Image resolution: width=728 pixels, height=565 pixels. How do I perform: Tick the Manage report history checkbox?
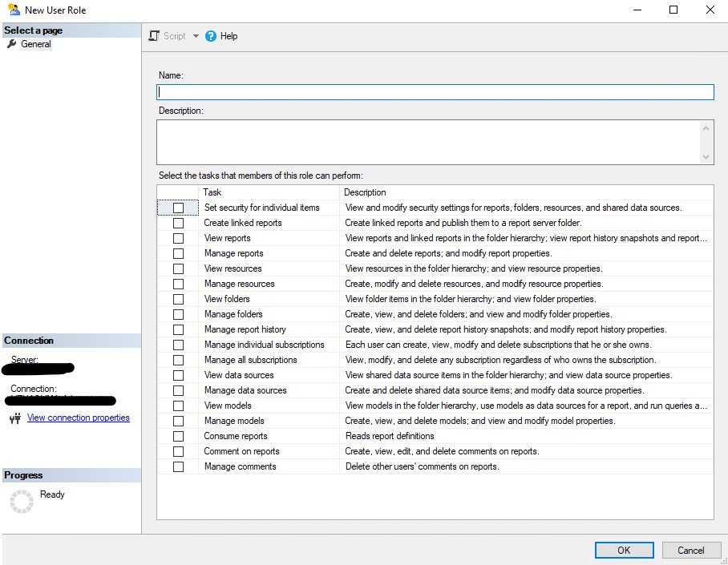(178, 329)
